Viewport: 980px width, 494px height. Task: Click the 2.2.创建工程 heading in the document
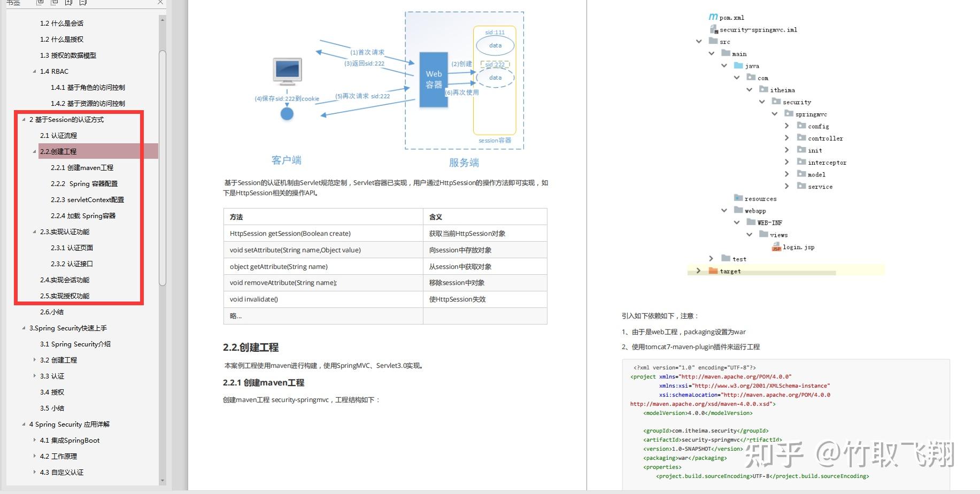click(x=251, y=348)
